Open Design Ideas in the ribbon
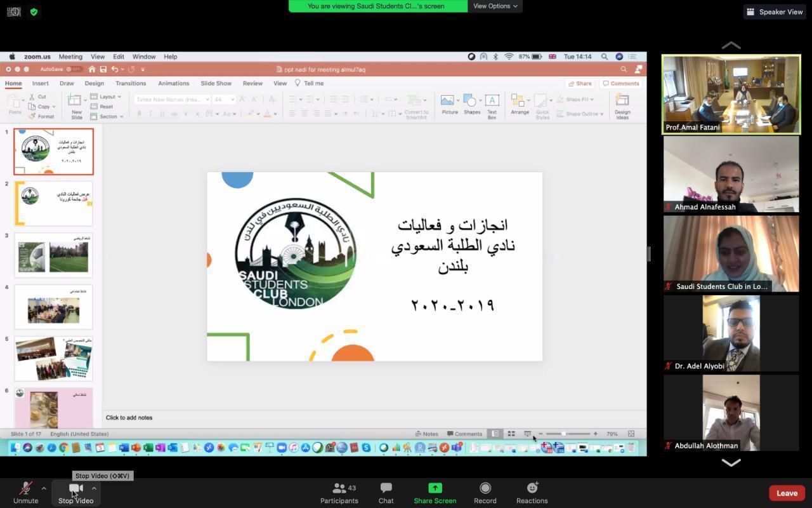Image resolution: width=812 pixels, height=508 pixels. point(622,106)
